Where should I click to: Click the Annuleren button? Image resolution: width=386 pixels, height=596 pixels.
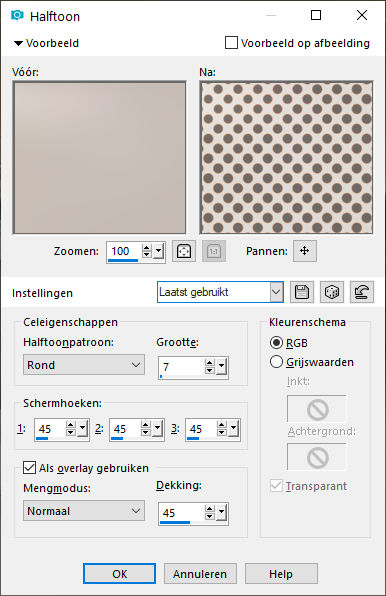200,574
